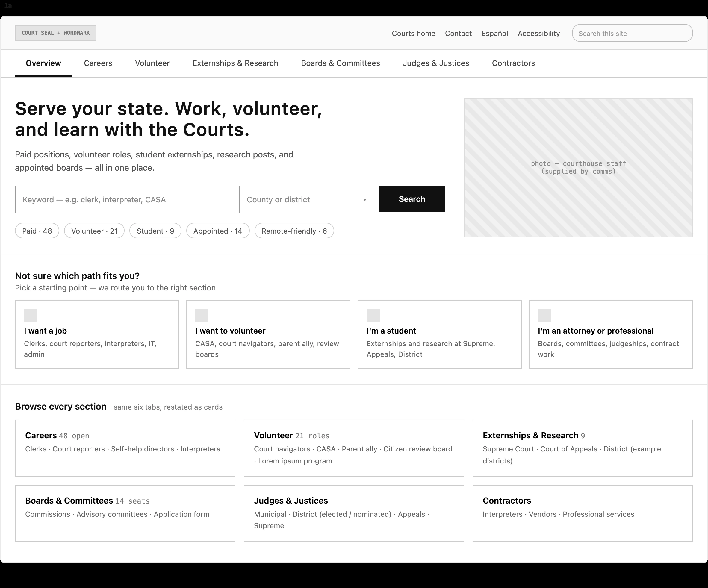This screenshot has height=588, width=708.
Task: Open the Careers tab
Action: [x=98, y=63]
